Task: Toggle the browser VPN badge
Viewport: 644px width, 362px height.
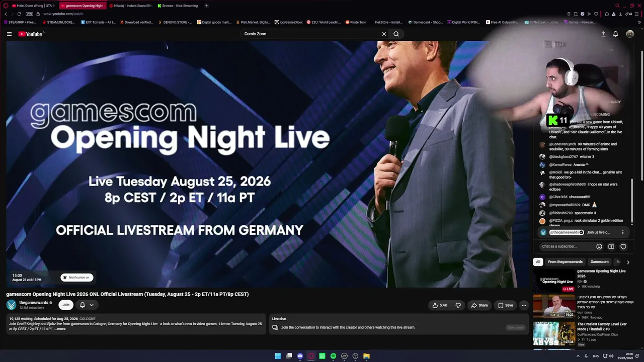Action: 30,14
